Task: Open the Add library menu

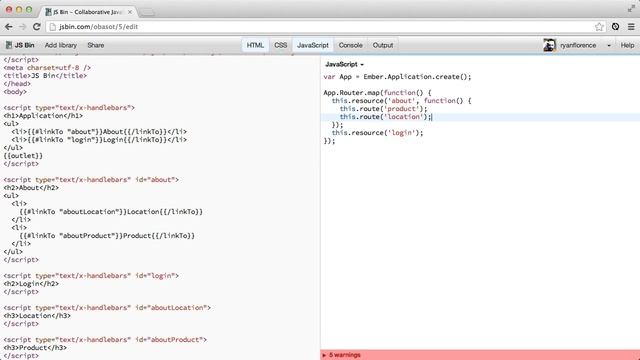Action: click(x=61, y=45)
